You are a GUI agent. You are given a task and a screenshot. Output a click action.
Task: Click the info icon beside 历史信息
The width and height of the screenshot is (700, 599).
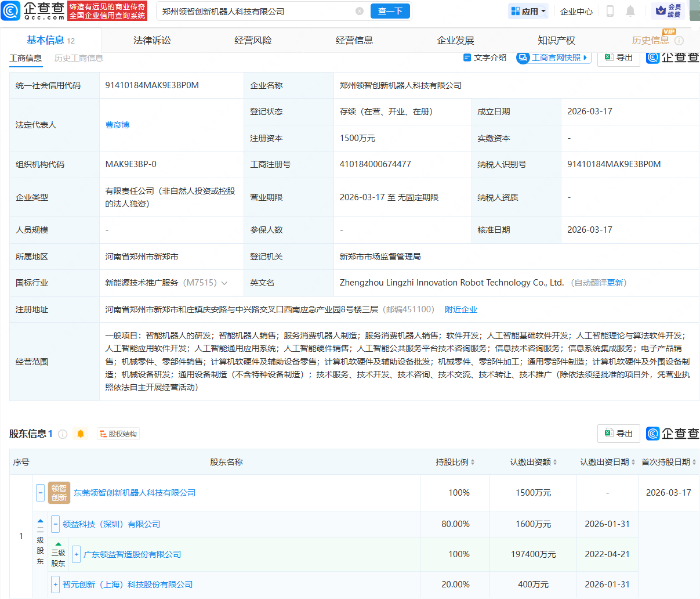pyautogui.click(x=679, y=41)
